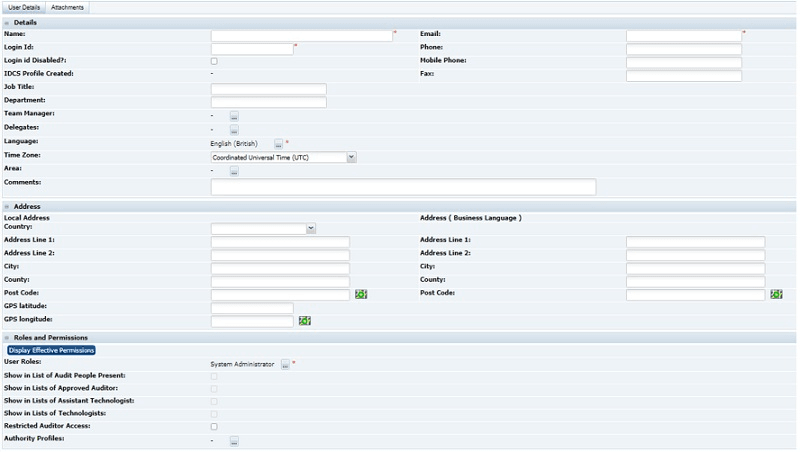Switch to the User Details tab
This screenshot has height=452, width=800.
pos(24,8)
